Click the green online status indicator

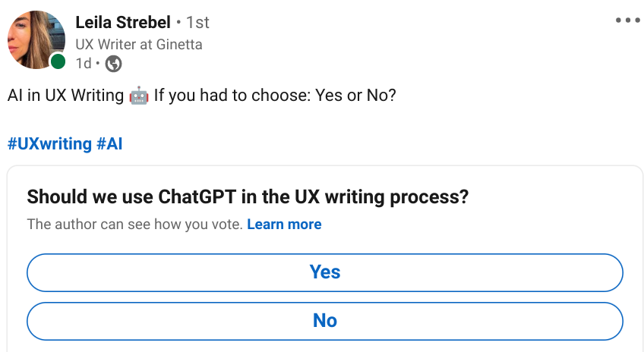pyautogui.click(x=58, y=61)
